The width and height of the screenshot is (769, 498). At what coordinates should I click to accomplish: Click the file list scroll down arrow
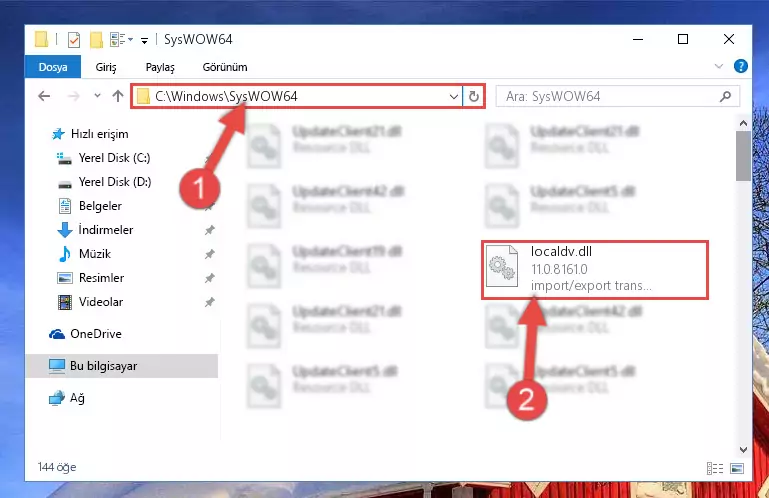click(x=743, y=449)
